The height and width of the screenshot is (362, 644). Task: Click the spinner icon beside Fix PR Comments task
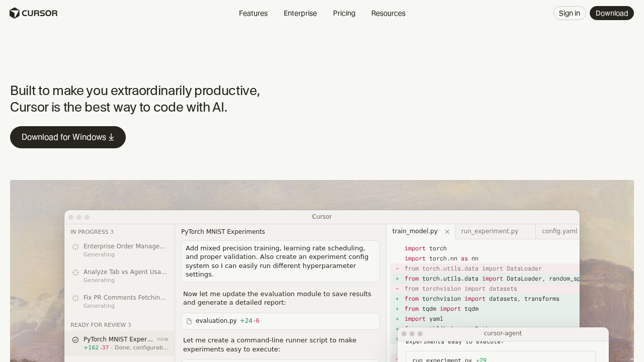[74, 298]
